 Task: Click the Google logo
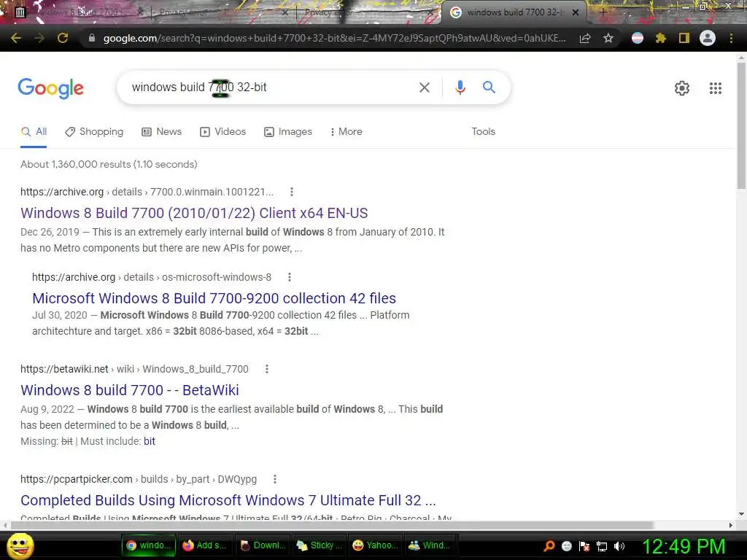point(50,88)
